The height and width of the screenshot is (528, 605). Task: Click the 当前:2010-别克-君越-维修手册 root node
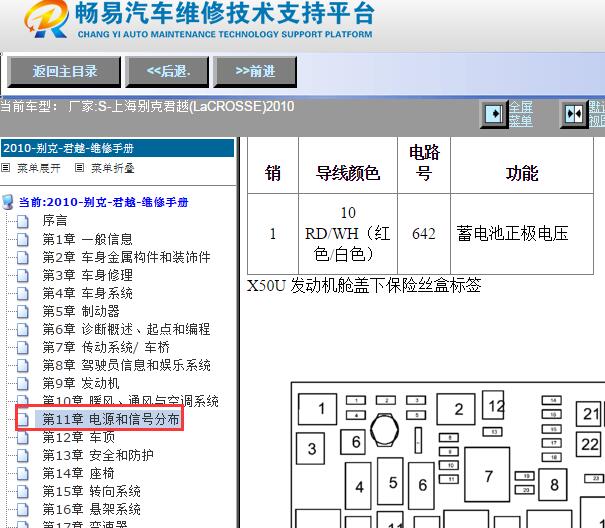point(103,202)
